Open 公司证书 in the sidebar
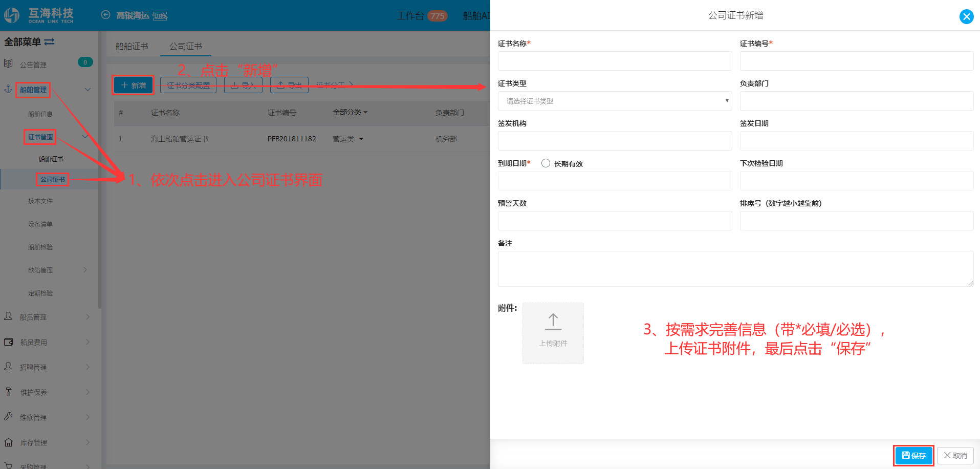 53,180
